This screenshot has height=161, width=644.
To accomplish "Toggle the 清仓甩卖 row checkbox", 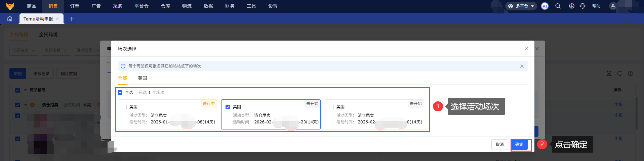I will tap(17, 105).
